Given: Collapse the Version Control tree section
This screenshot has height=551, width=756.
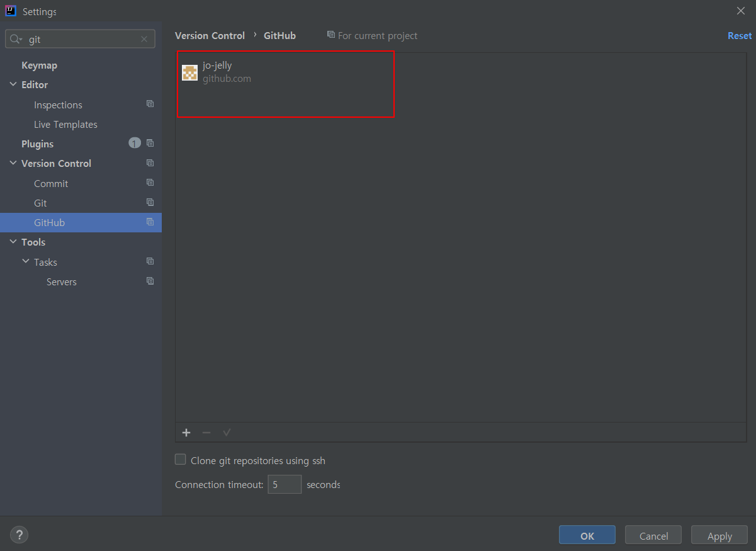Looking at the screenshot, I should [x=13, y=163].
